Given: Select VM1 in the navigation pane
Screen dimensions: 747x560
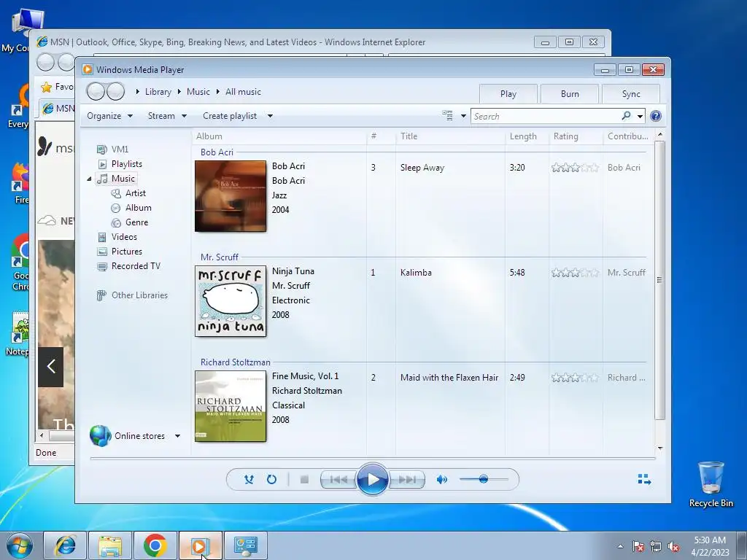Looking at the screenshot, I should pyautogui.click(x=113, y=149).
